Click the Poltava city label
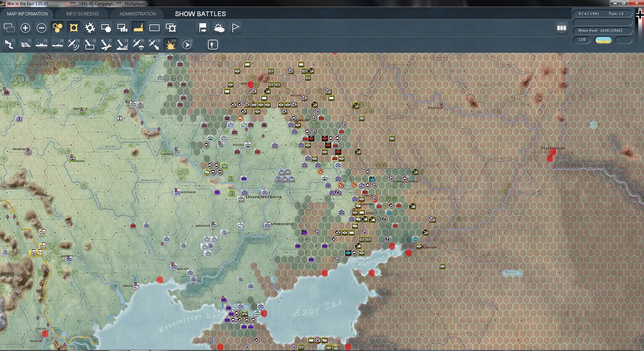The width and height of the screenshot is (644, 351). coord(238,145)
